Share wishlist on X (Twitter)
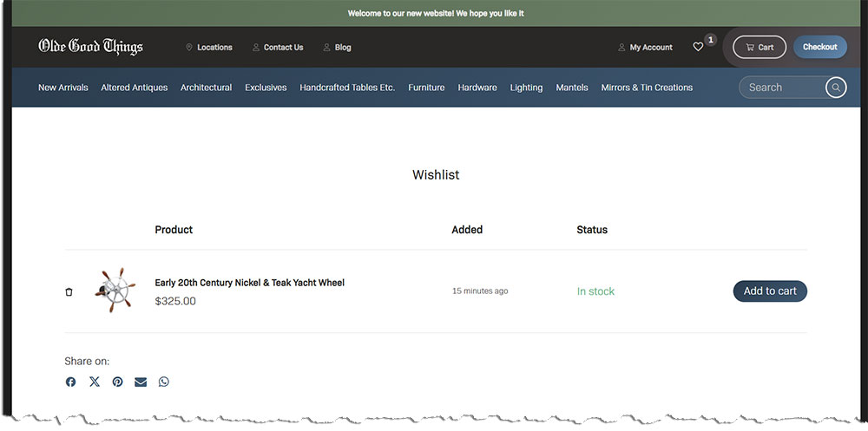868x431 pixels. click(95, 382)
